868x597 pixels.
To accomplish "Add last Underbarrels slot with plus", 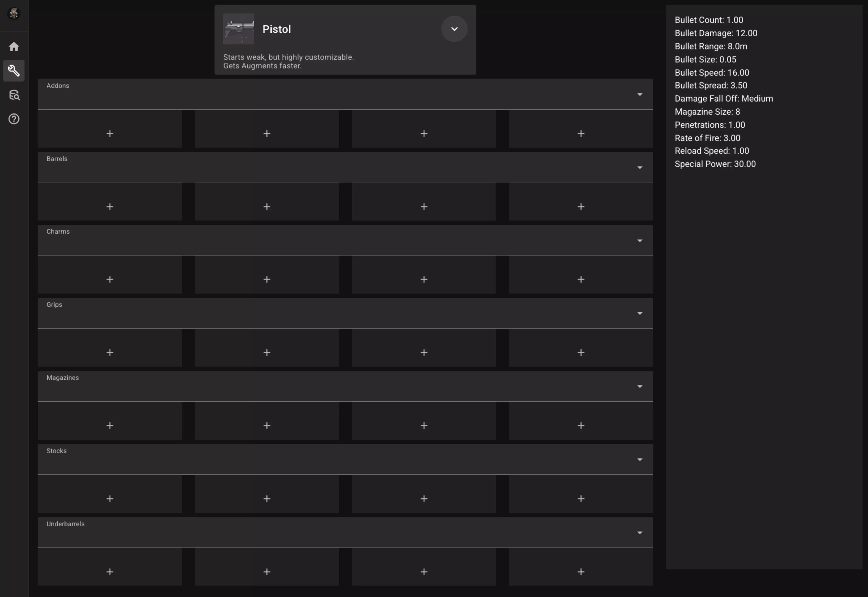I will click(x=581, y=572).
